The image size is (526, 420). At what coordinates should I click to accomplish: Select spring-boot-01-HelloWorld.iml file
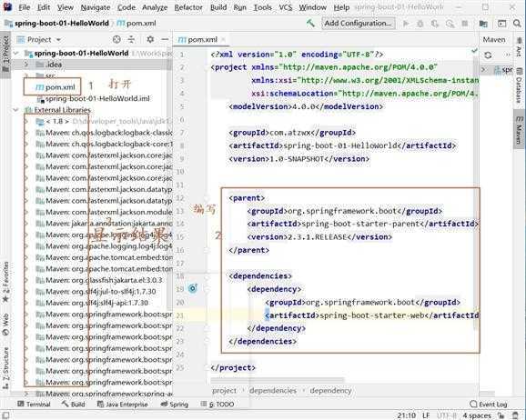93,98
